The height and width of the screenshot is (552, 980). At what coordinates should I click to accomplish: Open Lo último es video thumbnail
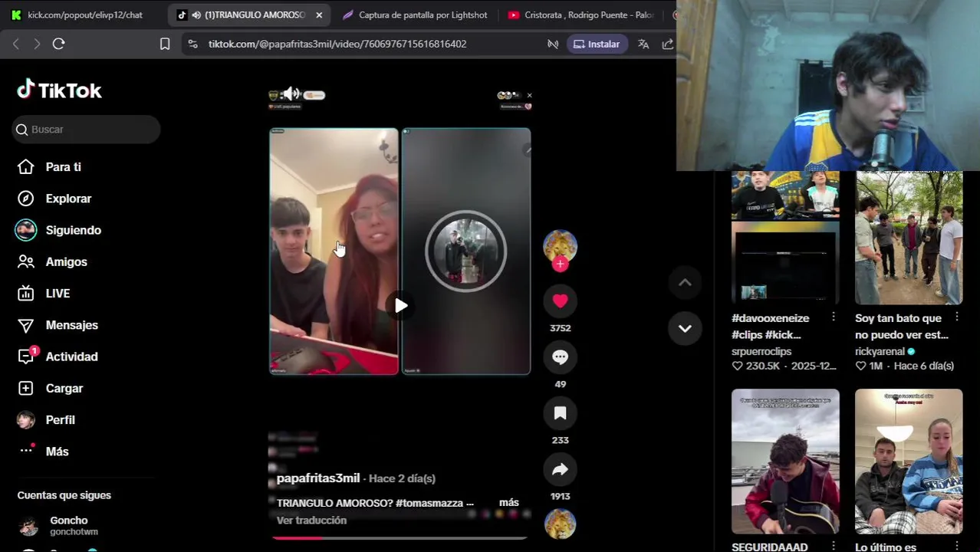click(x=909, y=462)
